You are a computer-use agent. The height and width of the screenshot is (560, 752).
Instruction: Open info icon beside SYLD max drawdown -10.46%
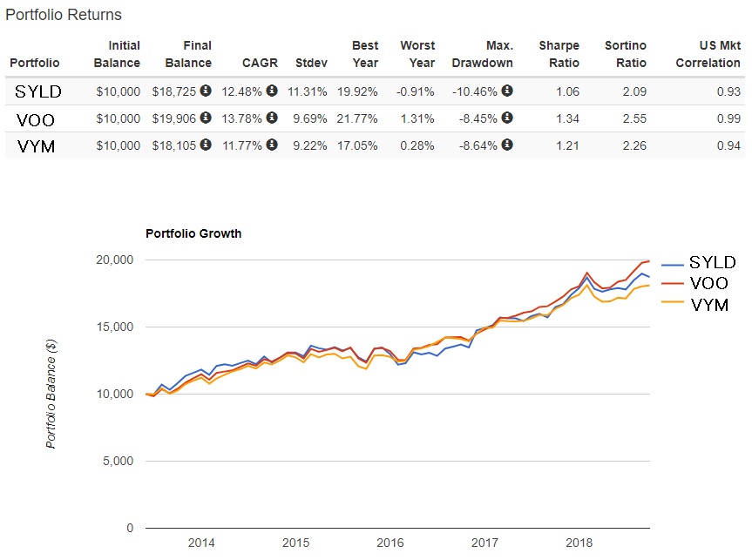pyautogui.click(x=507, y=91)
